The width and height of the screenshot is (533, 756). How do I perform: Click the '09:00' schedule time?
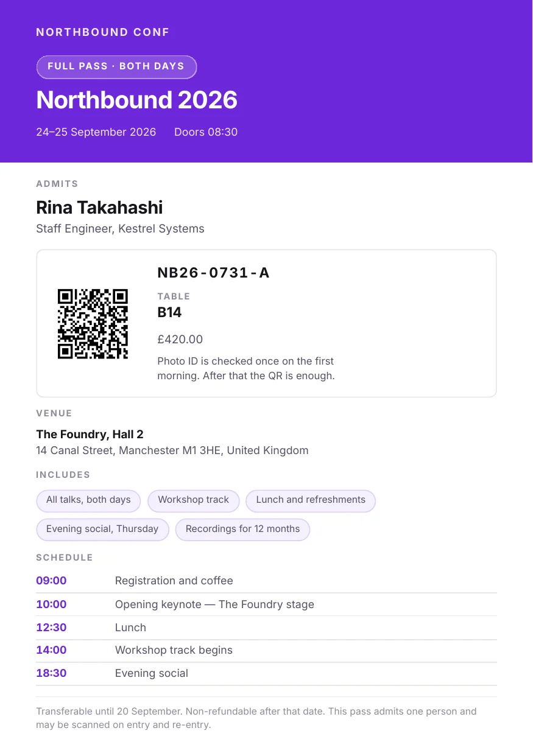click(51, 581)
